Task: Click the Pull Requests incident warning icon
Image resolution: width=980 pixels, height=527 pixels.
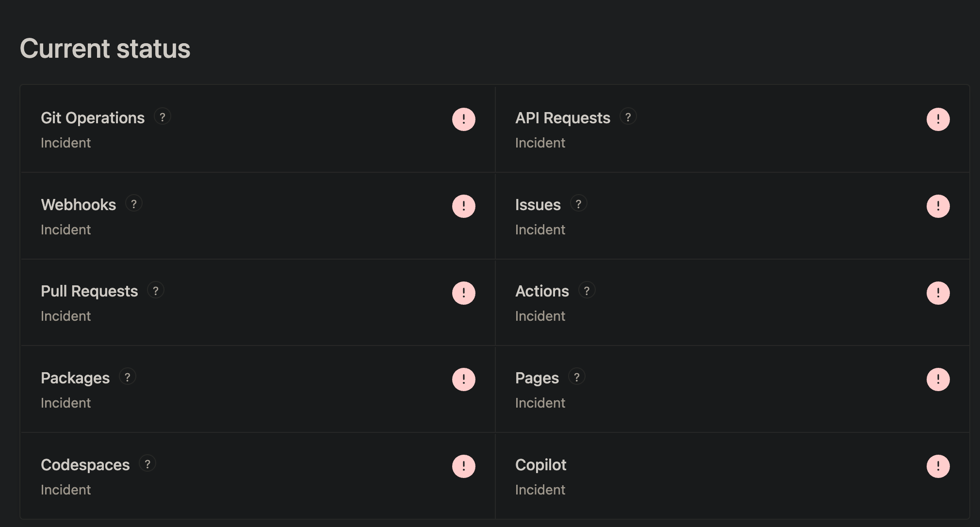Action: [464, 293]
